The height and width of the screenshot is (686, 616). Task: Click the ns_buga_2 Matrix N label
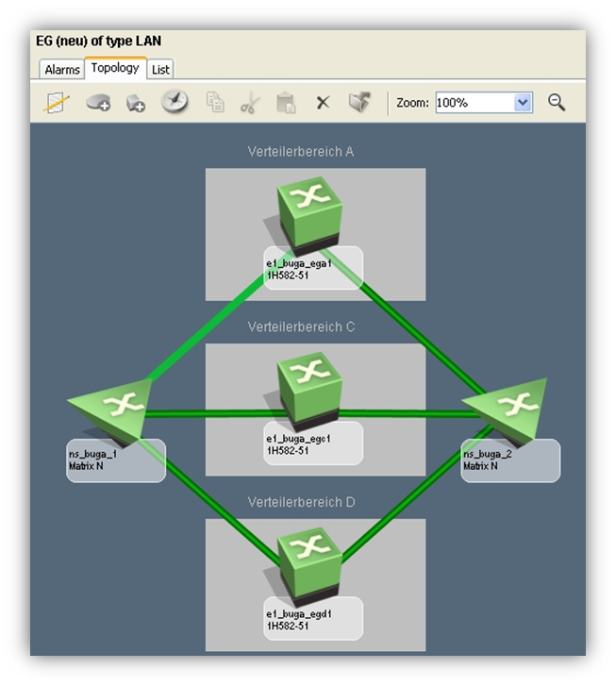[x=510, y=461]
